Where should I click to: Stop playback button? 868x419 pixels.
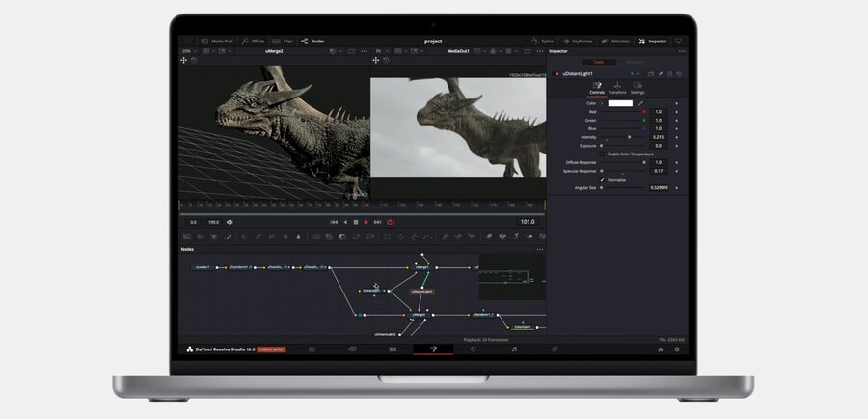pyautogui.click(x=356, y=222)
